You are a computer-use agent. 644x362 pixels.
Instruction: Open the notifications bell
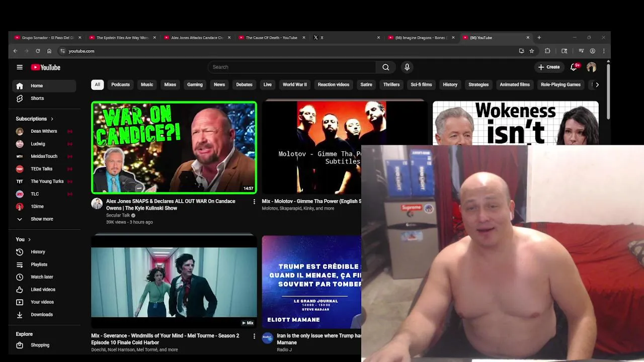pos(574,67)
